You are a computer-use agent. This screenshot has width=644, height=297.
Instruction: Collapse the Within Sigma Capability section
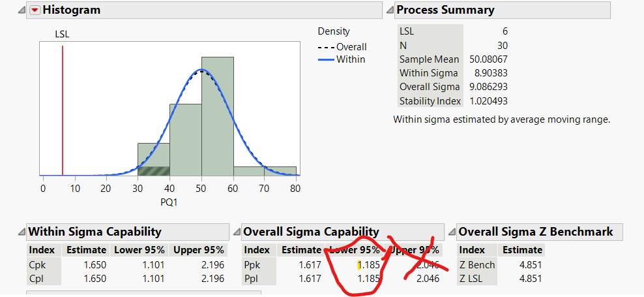pos(21,232)
